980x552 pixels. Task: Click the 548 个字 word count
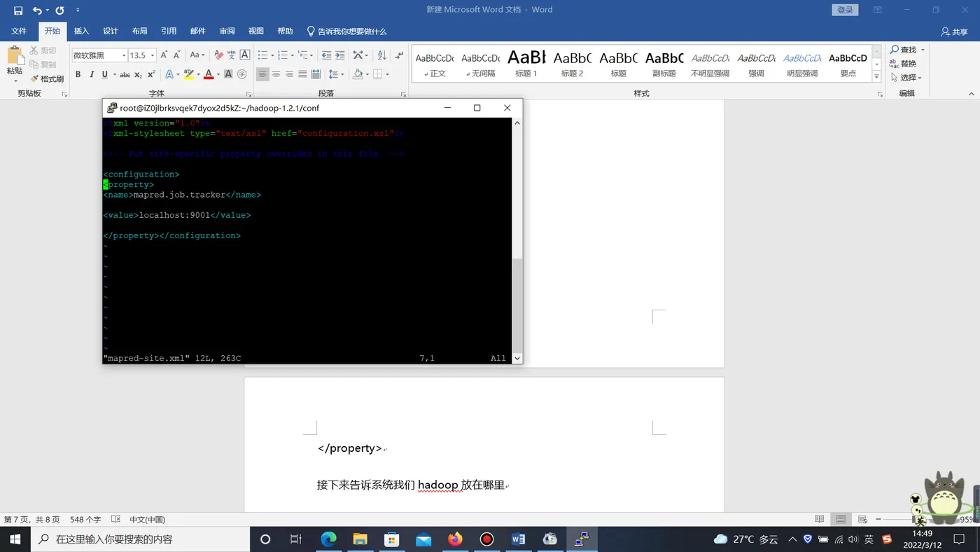85,520
